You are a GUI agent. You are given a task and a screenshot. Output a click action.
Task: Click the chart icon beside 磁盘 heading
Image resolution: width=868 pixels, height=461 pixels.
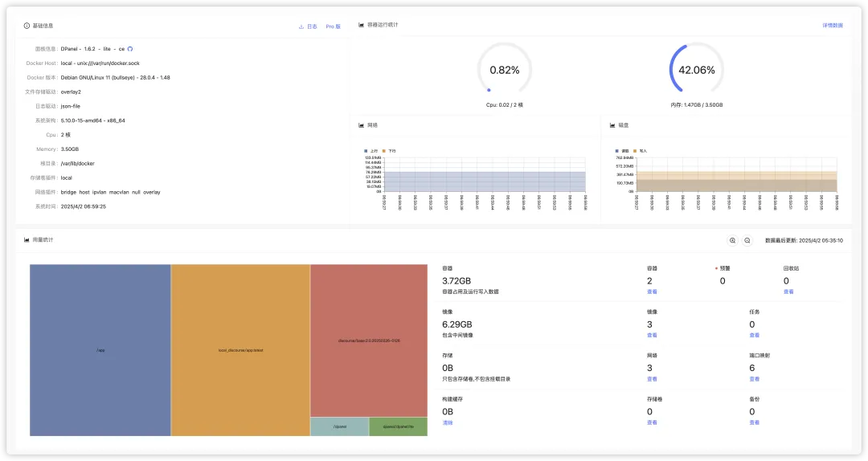[x=612, y=125]
